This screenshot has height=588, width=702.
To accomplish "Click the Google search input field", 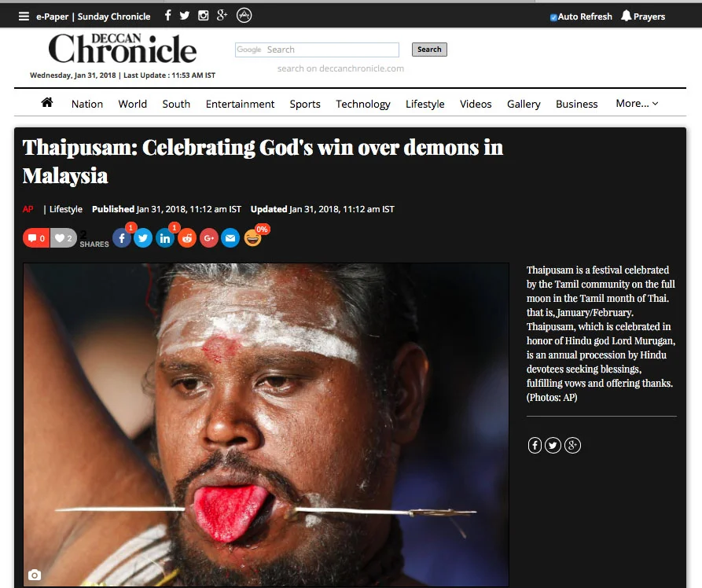I will 317,50.
